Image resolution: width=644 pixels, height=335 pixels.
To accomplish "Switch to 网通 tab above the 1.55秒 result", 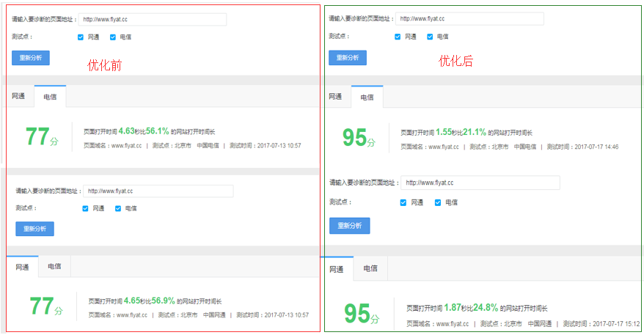I will click(335, 97).
